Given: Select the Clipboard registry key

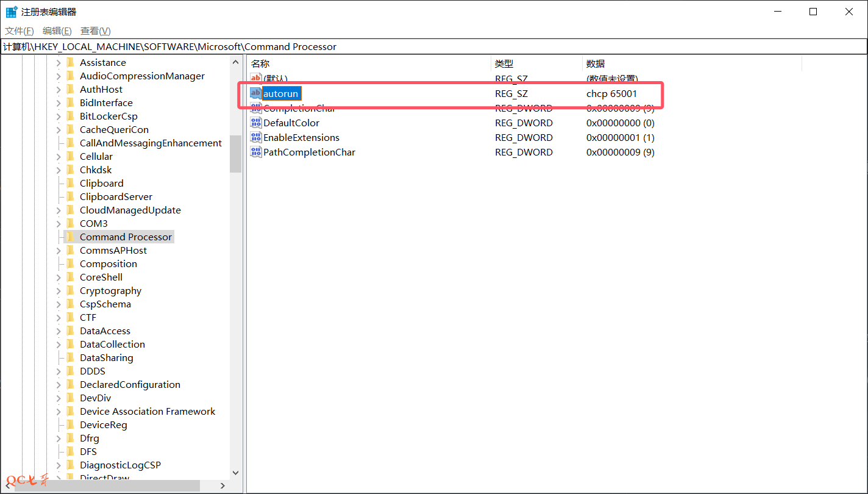Looking at the screenshot, I should pyautogui.click(x=101, y=183).
